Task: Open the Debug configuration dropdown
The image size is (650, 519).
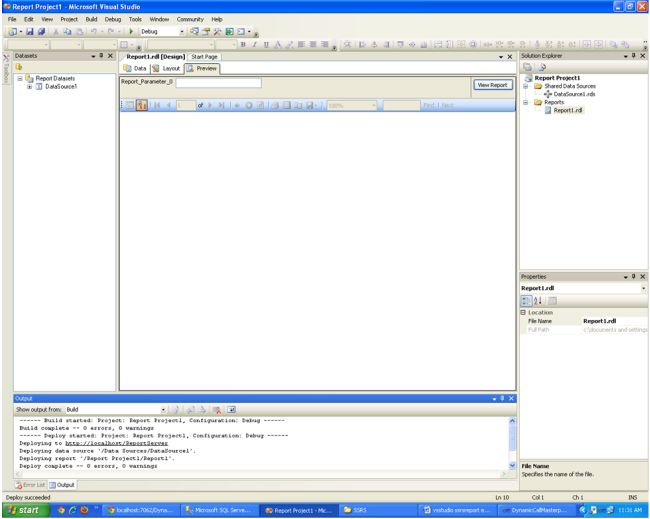Action: click(182, 32)
